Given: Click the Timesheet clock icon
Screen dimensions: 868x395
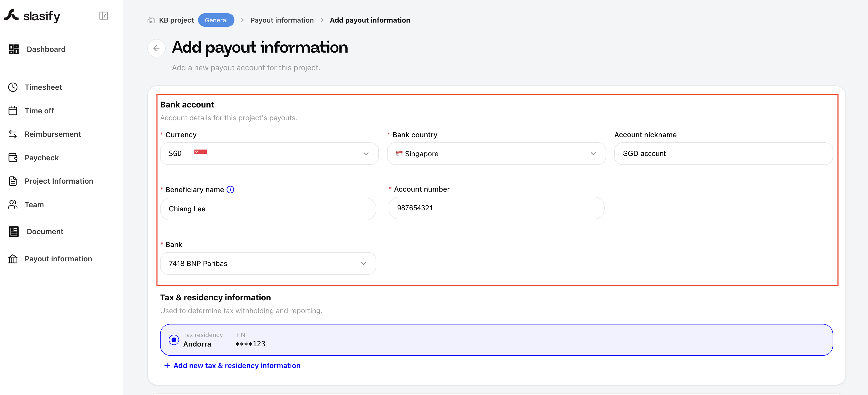Looking at the screenshot, I should (x=13, y=87).
